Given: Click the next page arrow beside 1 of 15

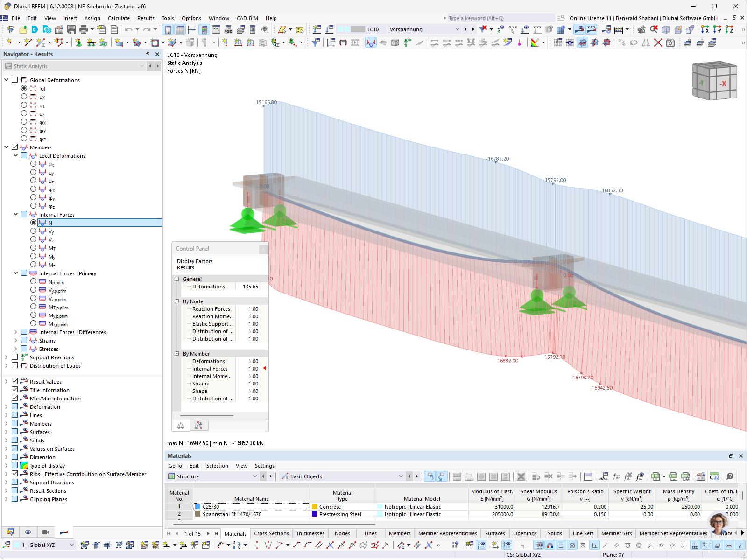Looking at the screenshot, I should (x=208, y=533).
